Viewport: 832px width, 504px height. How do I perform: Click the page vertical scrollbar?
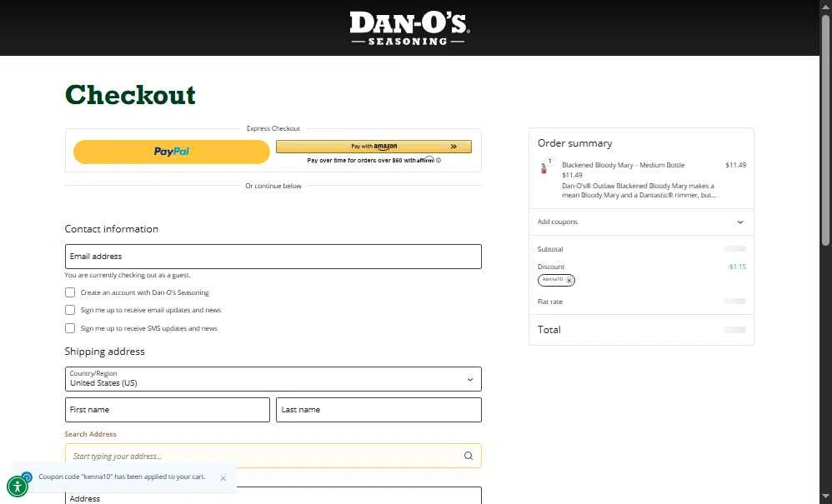825,130
